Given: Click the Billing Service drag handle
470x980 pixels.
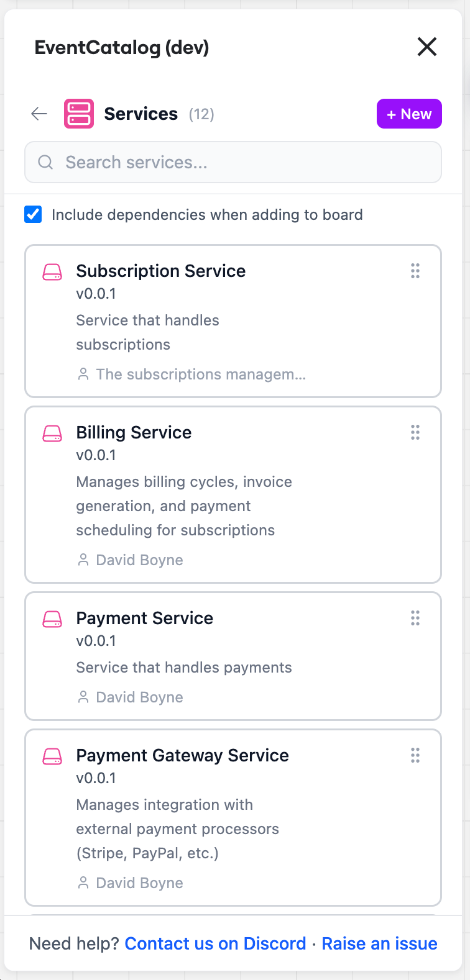Looking at the screenshot, I should tap(415, 432).
